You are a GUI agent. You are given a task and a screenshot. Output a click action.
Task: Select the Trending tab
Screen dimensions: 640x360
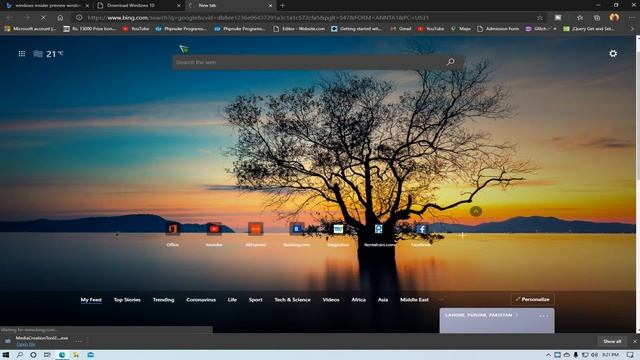[163, 300]
